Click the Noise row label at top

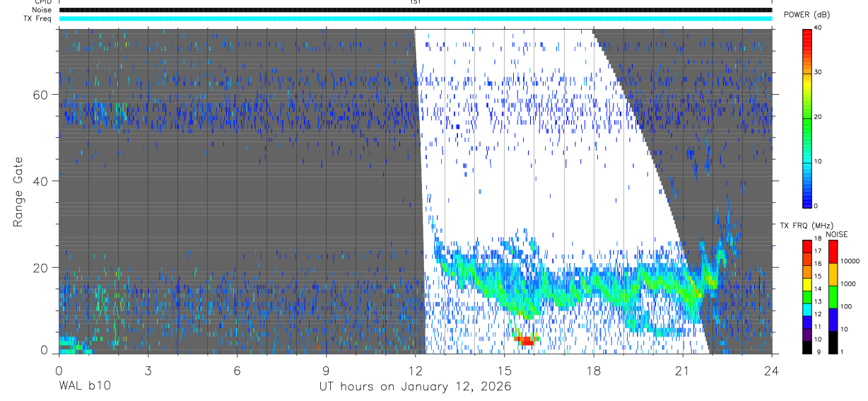tap(42, 10)
